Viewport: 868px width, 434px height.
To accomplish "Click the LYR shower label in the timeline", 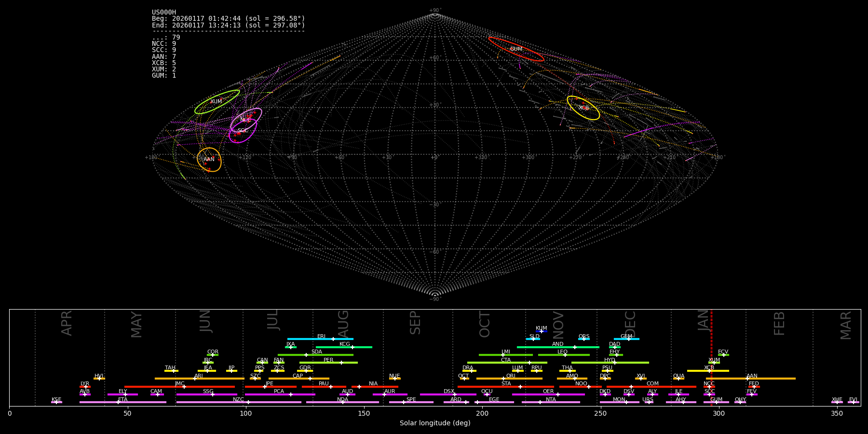I will [x=85, y=384].
